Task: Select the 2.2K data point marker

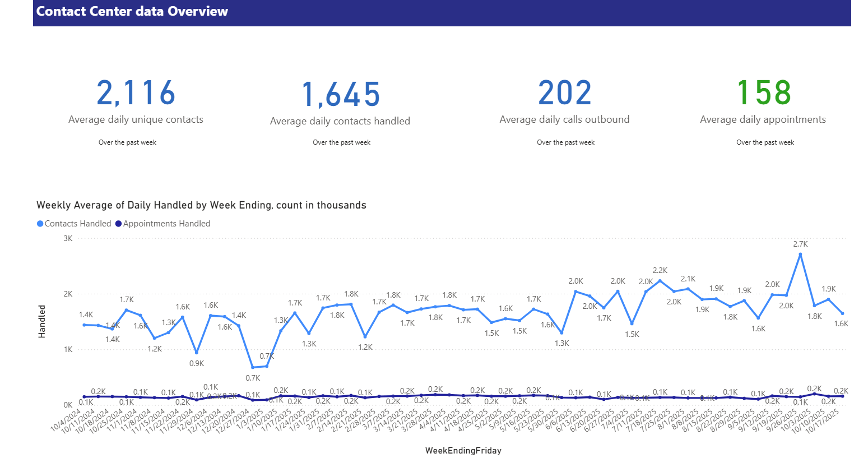Action: (660, 281)
